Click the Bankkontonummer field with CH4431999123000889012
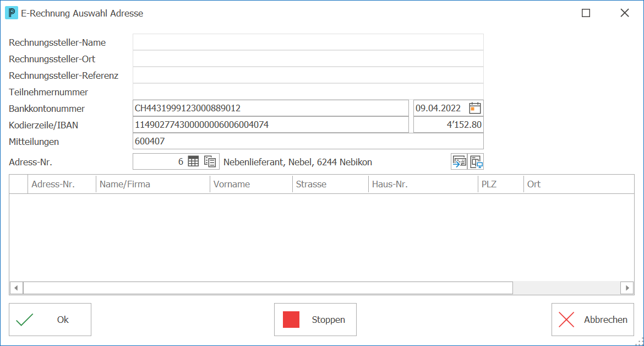Screen dimensions: 644x346 271,108
